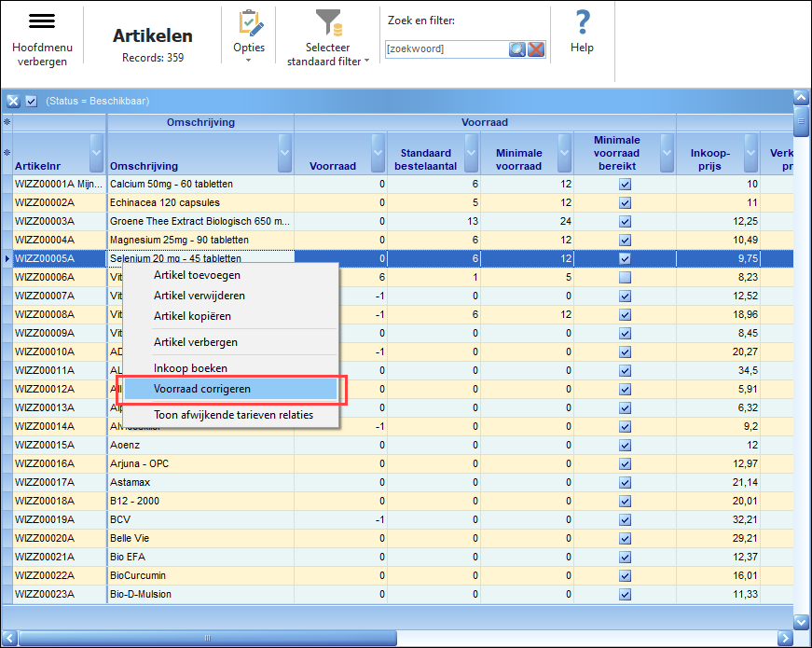The width and height of the screenshot is (812, 648).
Task: Click the vertical scrollbar thumb
Action: (x=801, y=122)
